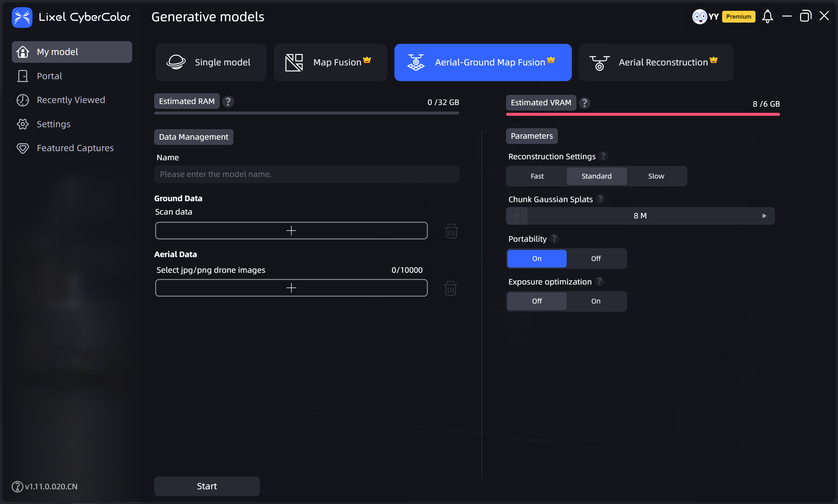This screenshot has height=504, width=838.
Task: Click the 0/10000 image count
Action: point(407,270)
